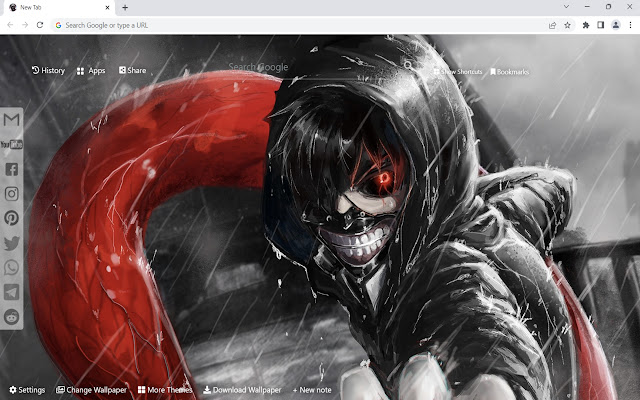Open the History link
Image resolution: width=640 pixels, height=400 pixels.
48,71
